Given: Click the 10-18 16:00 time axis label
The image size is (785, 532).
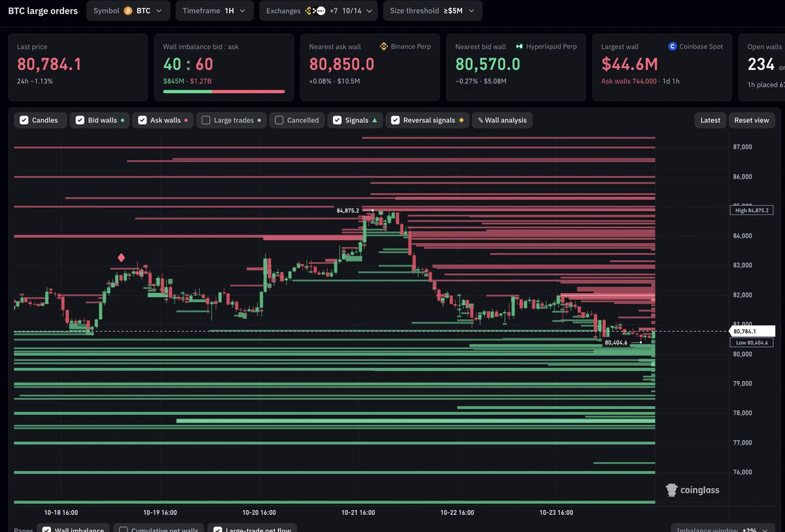Looking at the screenshot, I should (x=61, y=513).
